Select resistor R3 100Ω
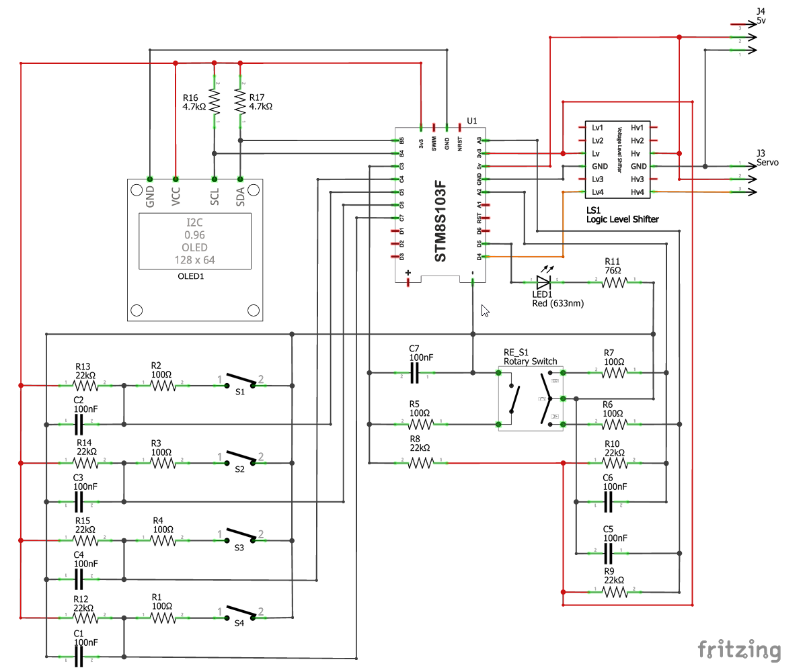Screen dimensions: 807x672 [163, 463]
